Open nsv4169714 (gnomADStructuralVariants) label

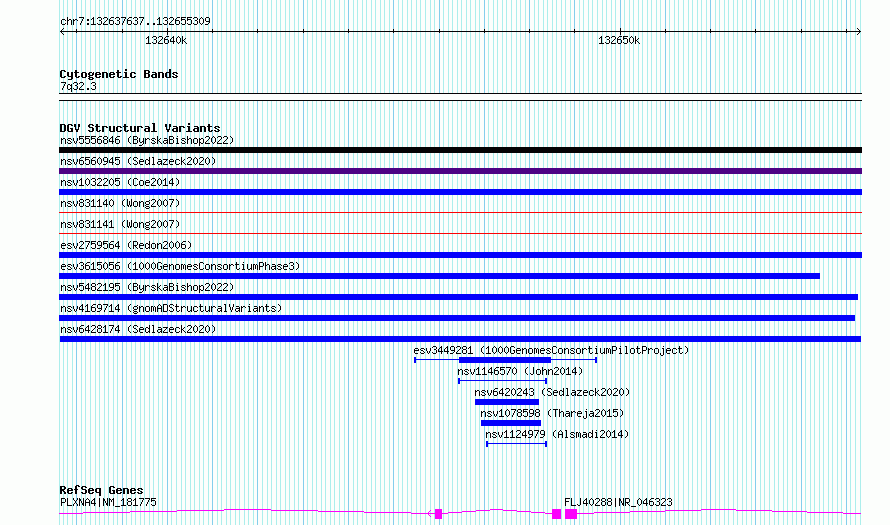[x=171, y=308]
